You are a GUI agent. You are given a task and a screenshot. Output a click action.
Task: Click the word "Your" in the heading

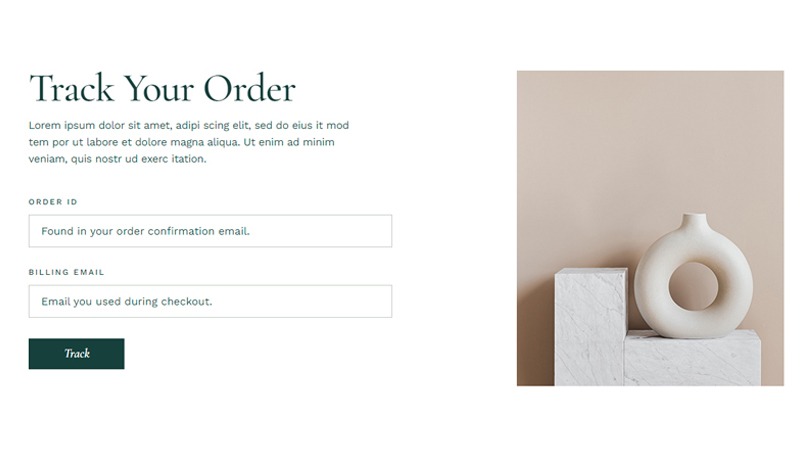(x=159, y=89)
